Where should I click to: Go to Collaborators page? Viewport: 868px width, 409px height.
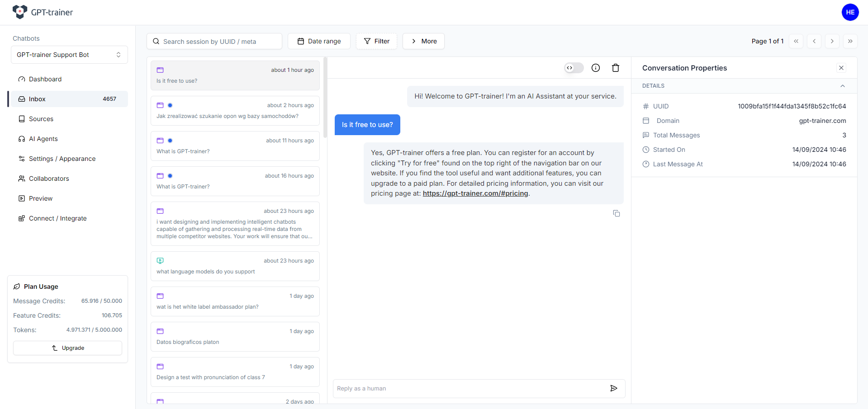(x=68, y=179)
